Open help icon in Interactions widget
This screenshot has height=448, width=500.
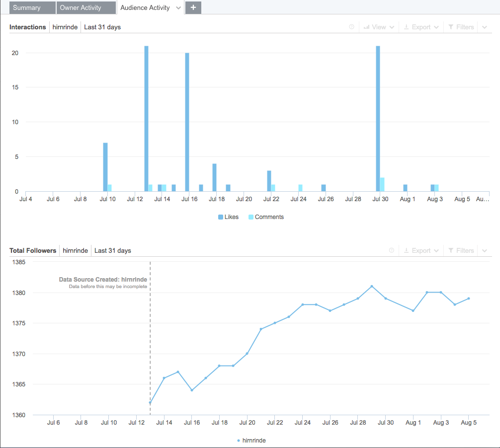[x=352, y=27]
